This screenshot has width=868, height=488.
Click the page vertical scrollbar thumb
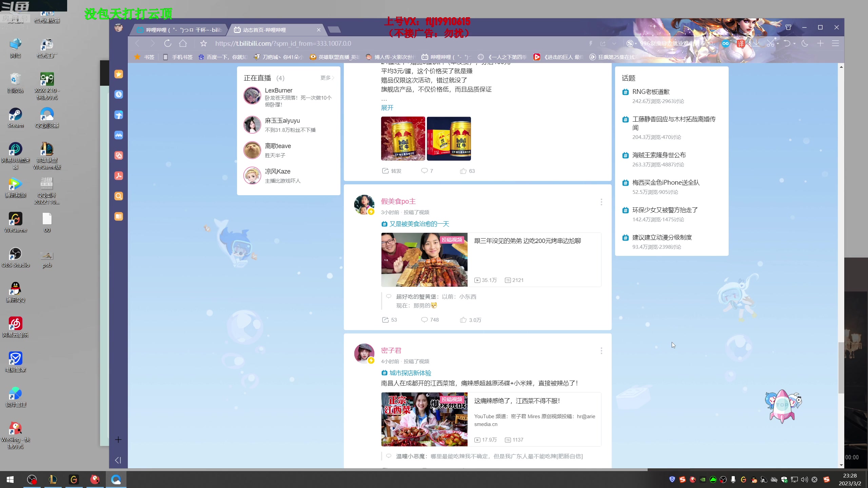pyautogui.click(x=841, y=368)
